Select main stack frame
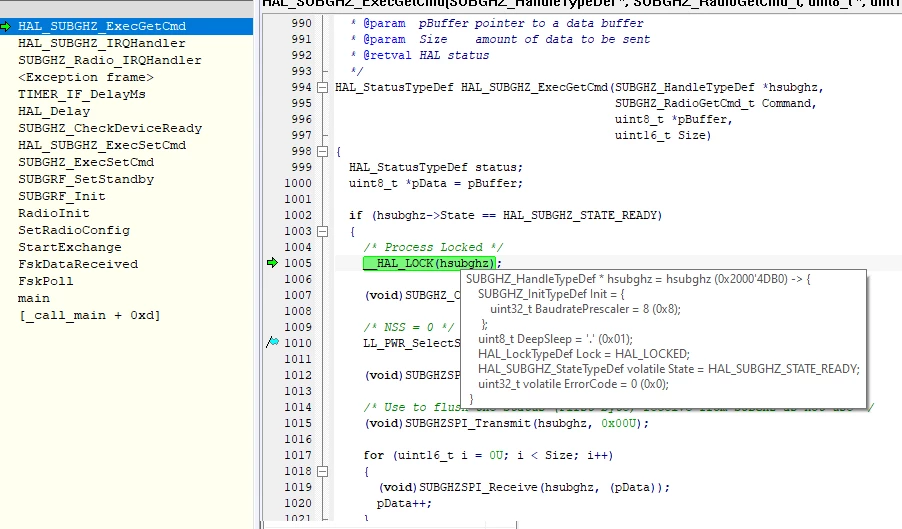902x529 pixels. 34,298
